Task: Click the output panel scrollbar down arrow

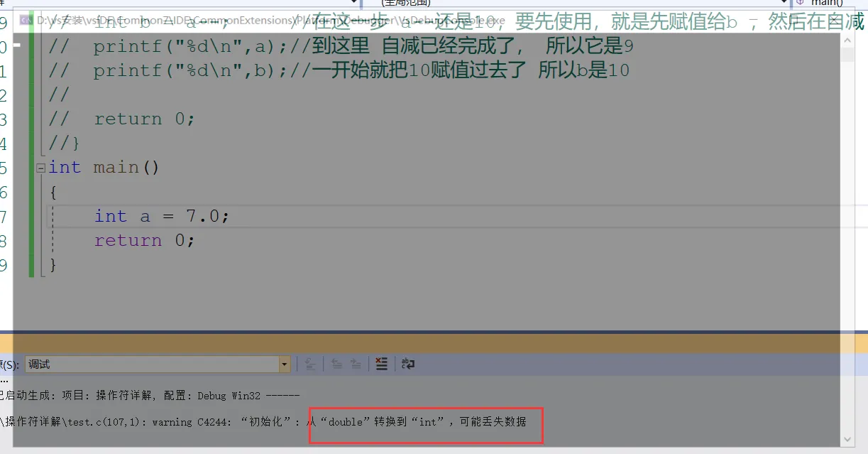Action: point(847,441)
